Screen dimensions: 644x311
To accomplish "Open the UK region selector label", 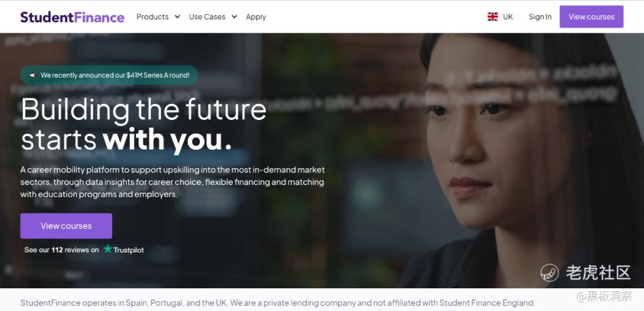I will point(508,17).
